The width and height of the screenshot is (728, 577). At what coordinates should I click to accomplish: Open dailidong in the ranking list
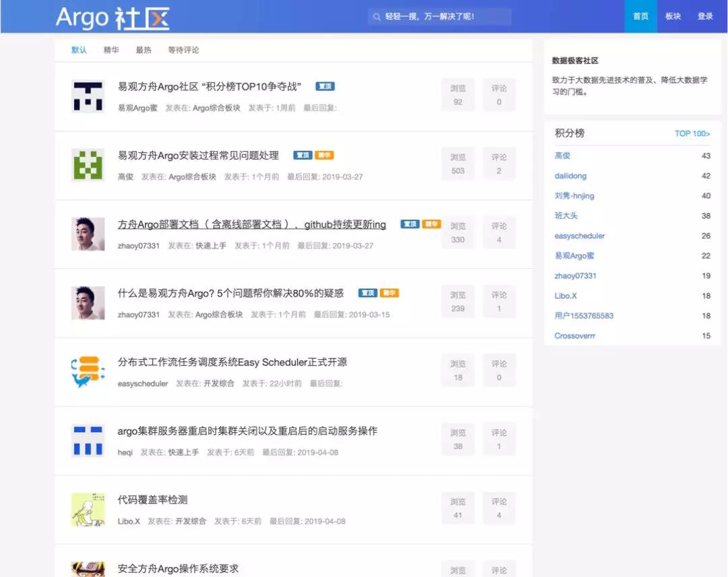[571, 176]
